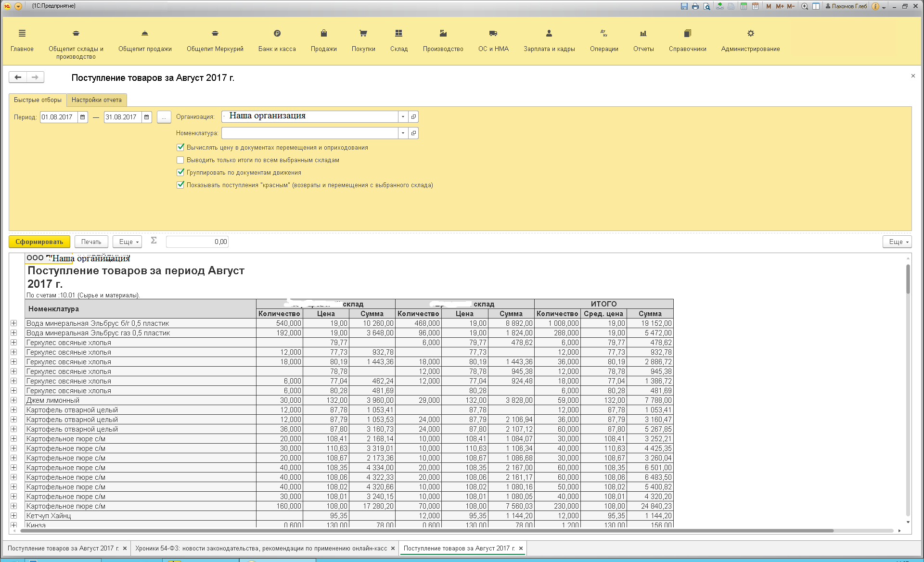Click the report's horizontal scrollbar

(427, 531)
